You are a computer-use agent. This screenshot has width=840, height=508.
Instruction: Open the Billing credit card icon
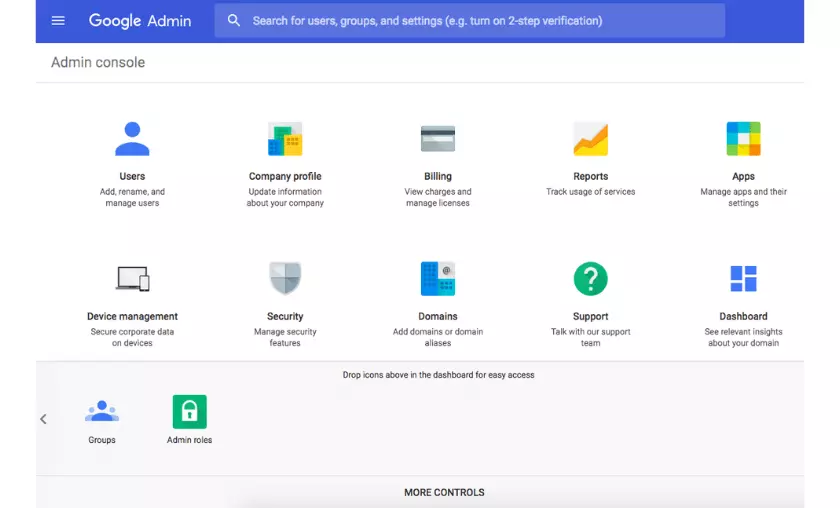tap(438, 139)
